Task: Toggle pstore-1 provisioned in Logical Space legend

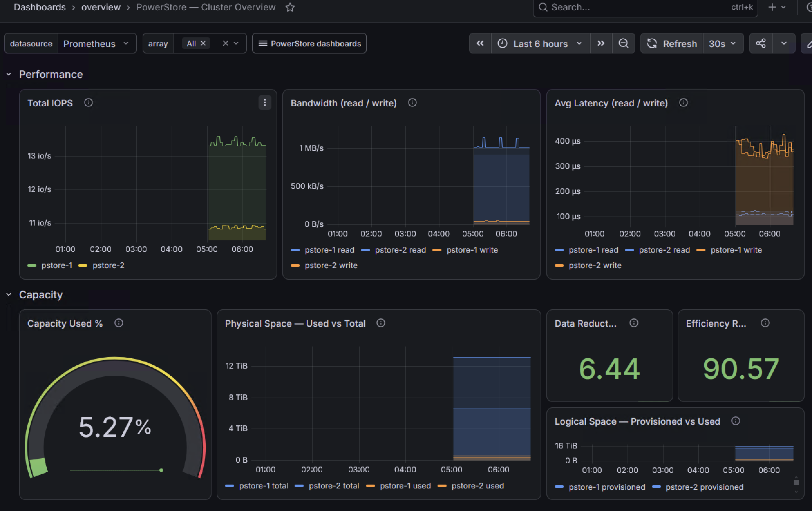Action: tap(607, 487)
